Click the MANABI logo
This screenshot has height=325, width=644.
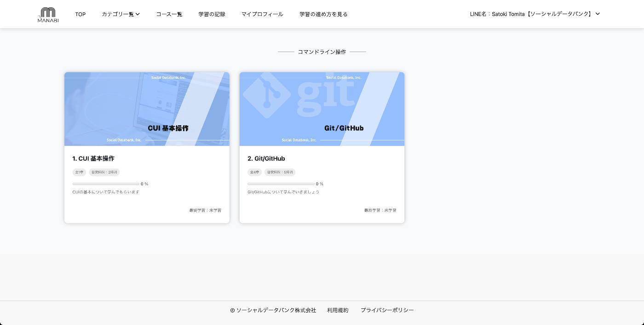pos(48,15)
